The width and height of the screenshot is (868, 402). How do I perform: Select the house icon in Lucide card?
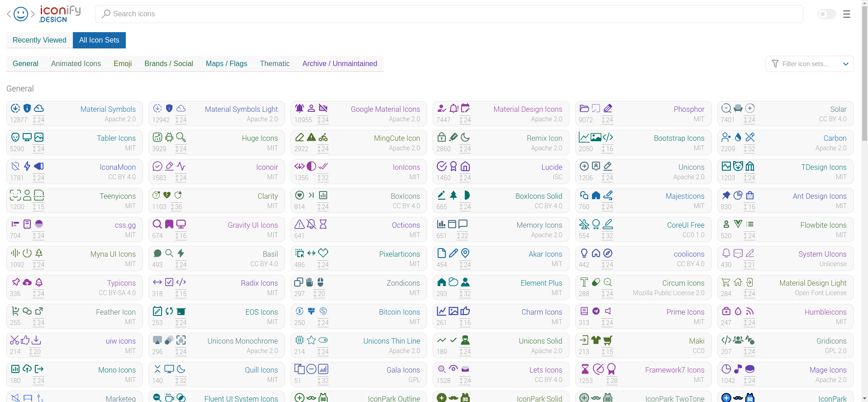coord(465,166)
